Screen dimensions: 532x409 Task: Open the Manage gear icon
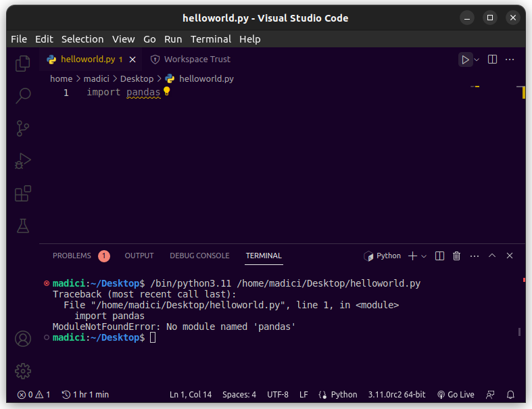(23, 371)
